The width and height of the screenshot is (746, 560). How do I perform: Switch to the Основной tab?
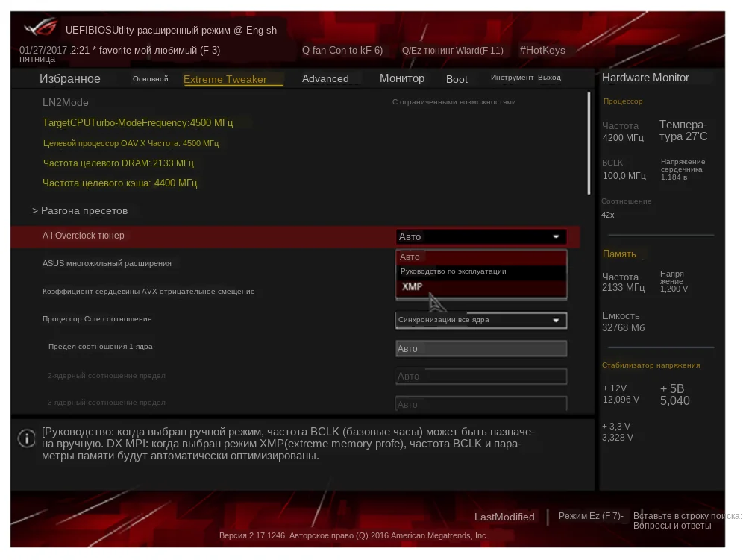[x=151, y=79]
